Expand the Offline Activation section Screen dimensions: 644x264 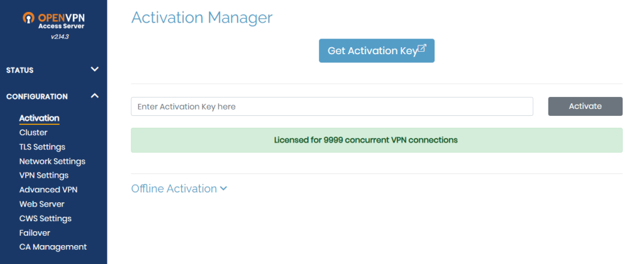tap(179, 188)
